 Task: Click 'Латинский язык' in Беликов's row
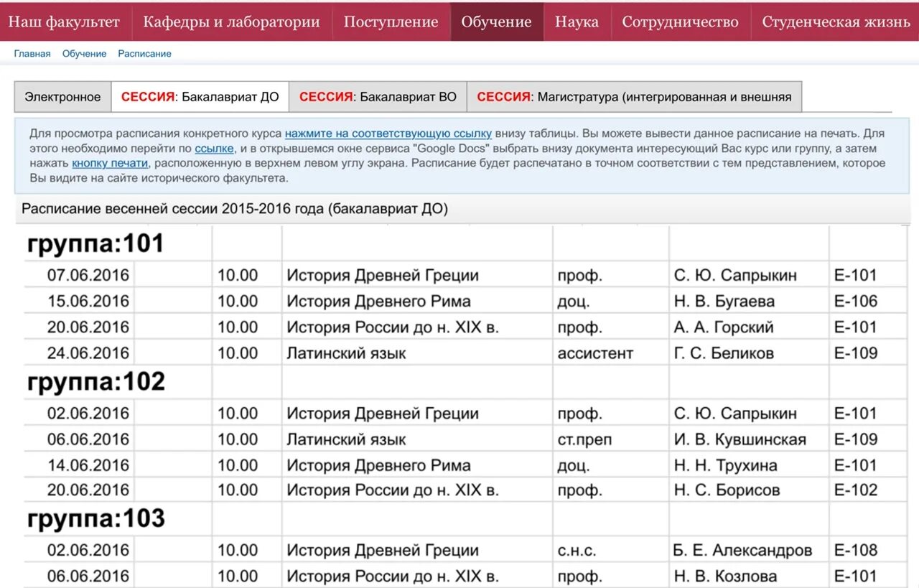click(x=346, y=353)
